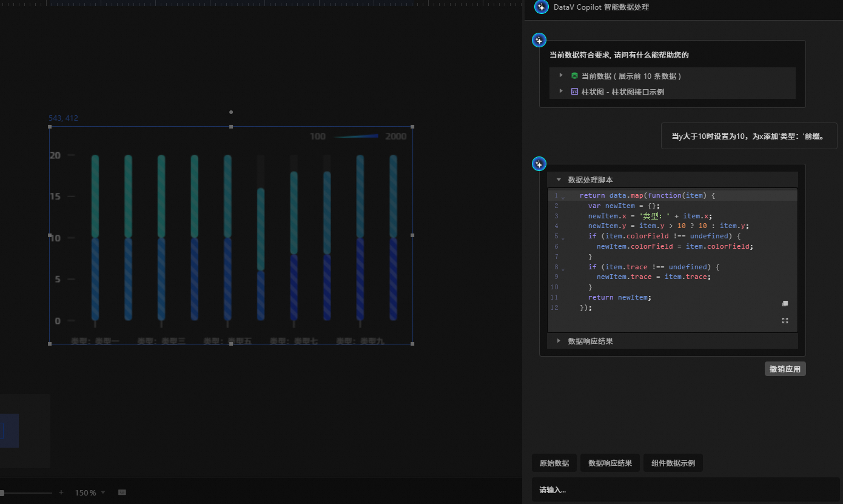Click the 100–2000 gradient legend bar in the chart
This screenshot has width=843, height=504.
[356, 136]
